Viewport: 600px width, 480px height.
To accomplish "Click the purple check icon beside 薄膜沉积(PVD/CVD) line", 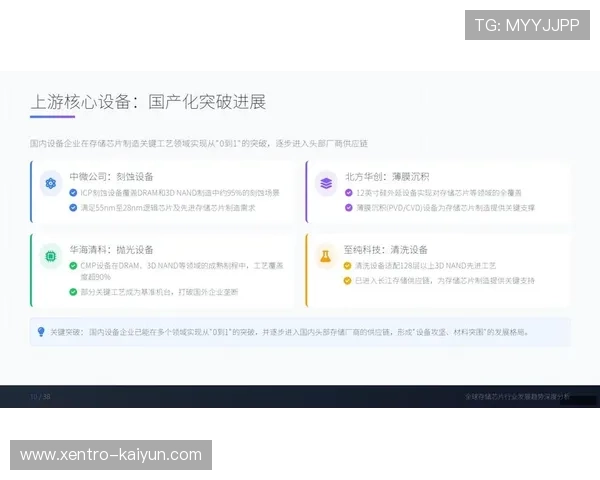I will coord(349,208).
